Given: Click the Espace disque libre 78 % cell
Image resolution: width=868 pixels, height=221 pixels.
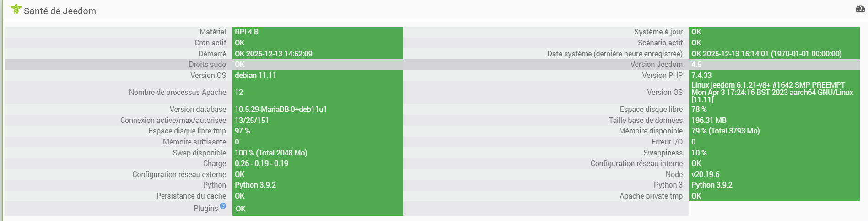Looking at the screenshot, I should click(699, 109).
